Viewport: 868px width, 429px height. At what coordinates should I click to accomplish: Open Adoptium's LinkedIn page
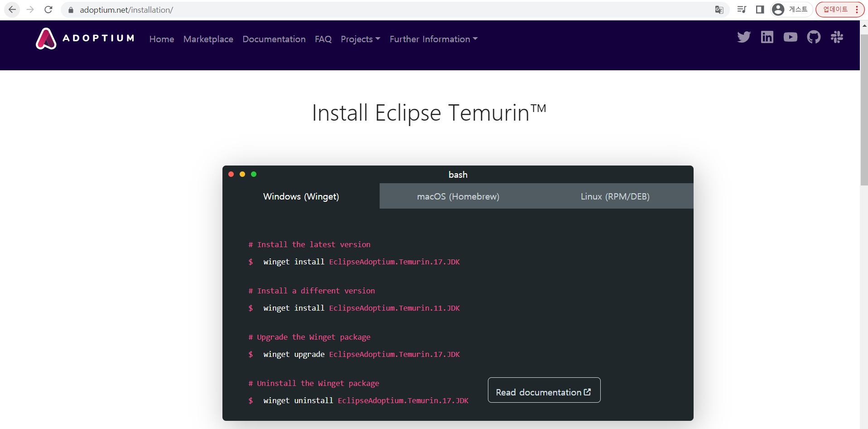tap(767, 37)
